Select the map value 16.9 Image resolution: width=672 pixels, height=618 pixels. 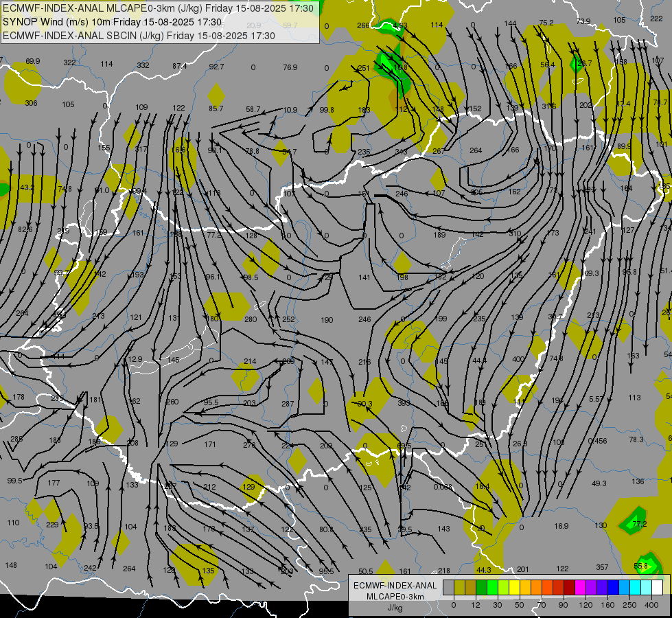click(x=561, y=526)
